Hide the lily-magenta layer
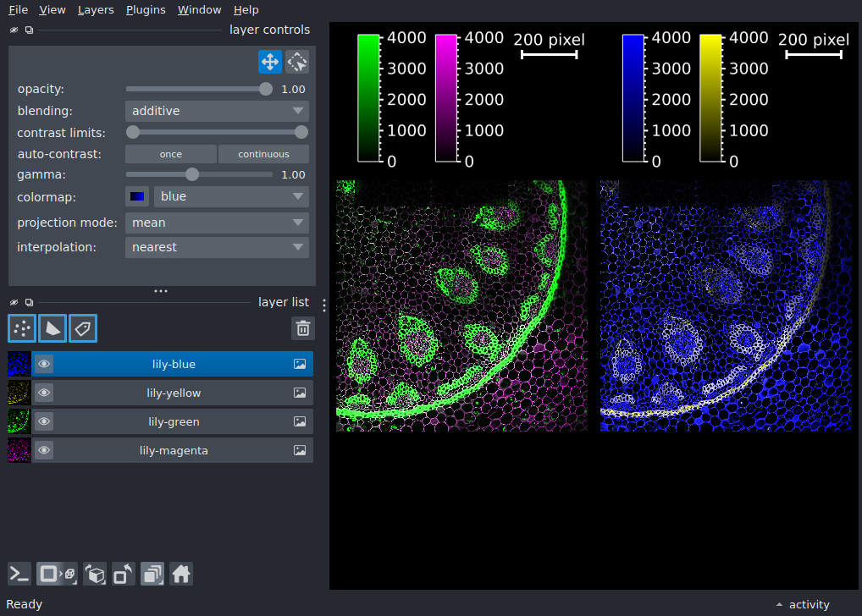The image size is (862, 616). point(44,450)
